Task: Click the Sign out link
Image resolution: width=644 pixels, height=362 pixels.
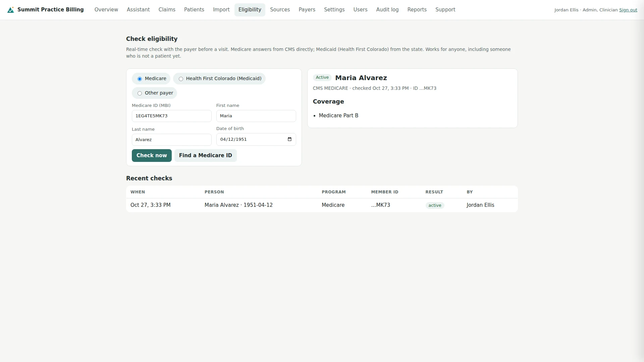Action: point(628,10)
